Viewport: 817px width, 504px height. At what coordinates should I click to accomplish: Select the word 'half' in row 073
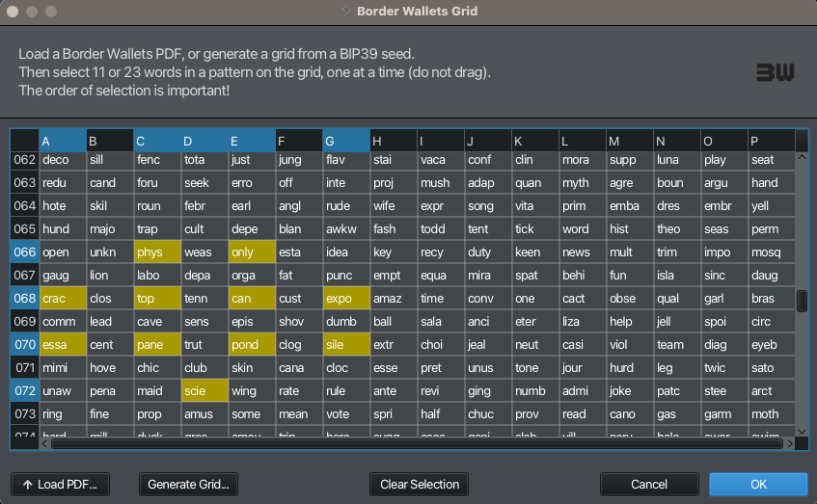click(x=440, y=414)
